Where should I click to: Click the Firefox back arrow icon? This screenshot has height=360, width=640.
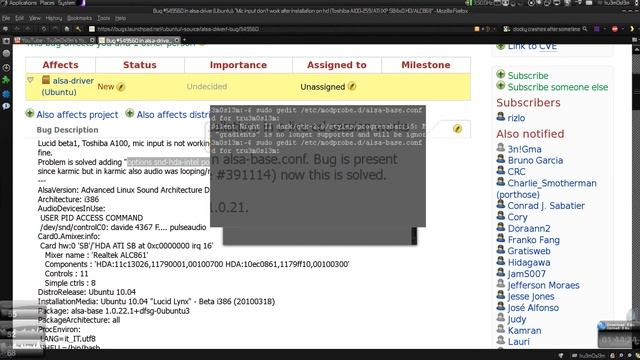(x=17, y=29)
